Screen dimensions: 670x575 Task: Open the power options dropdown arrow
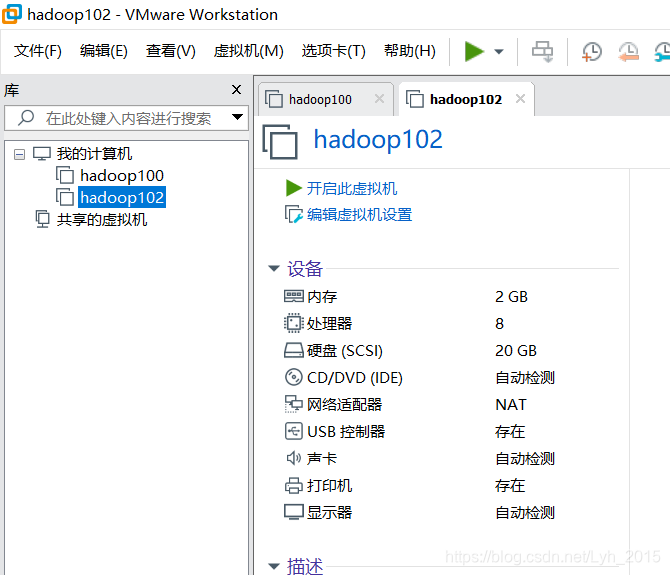pyautogui.click(x=499, y=52)
